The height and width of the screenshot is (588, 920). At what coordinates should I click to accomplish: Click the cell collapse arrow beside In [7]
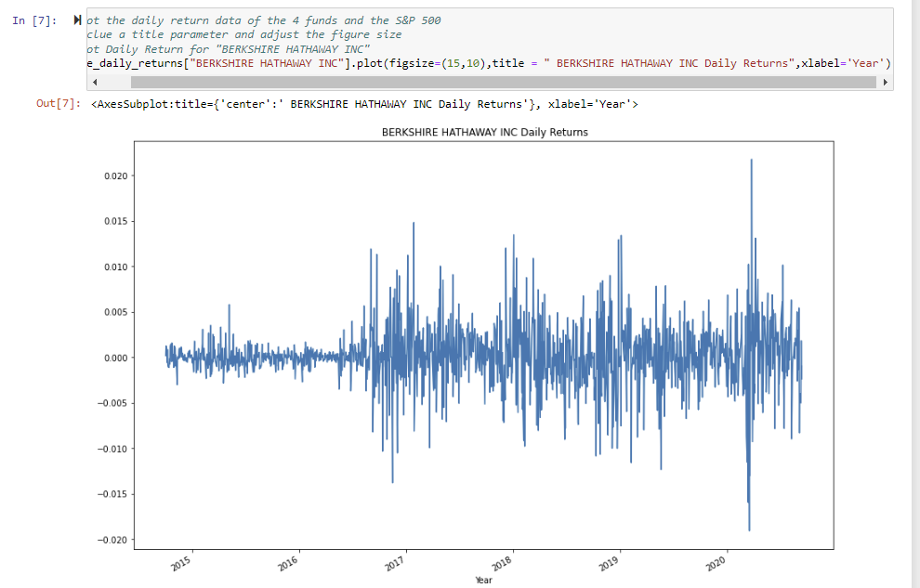76,19
